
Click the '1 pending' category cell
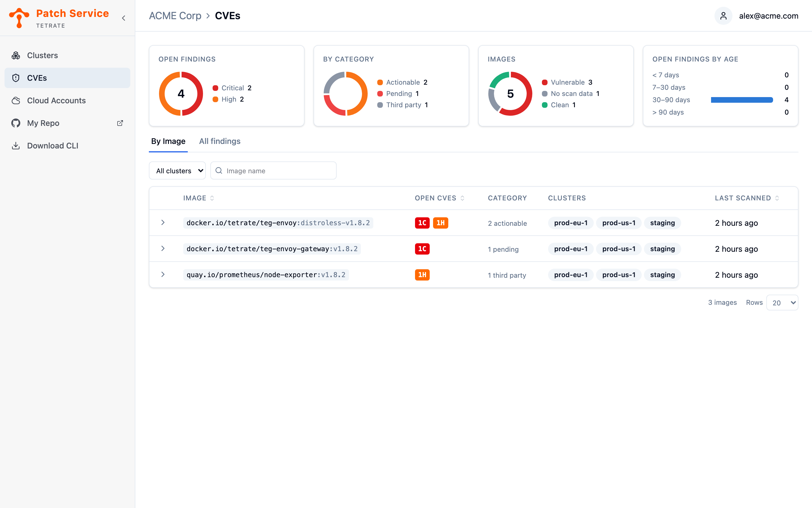click(503, 249)
